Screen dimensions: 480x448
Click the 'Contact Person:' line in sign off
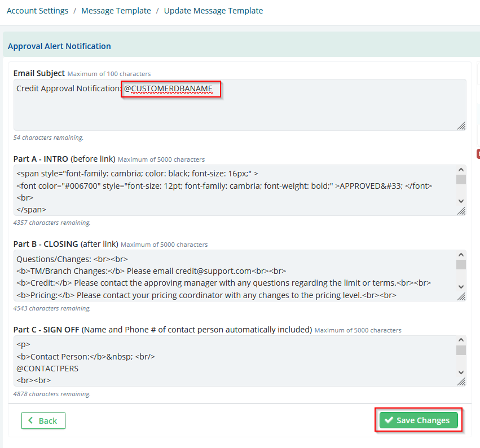(x=86, y=357)
